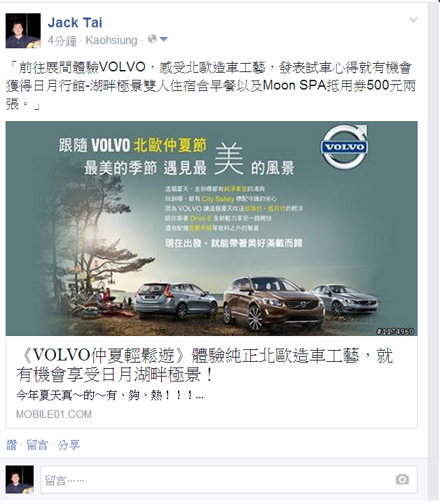Click the camera attach photo icon

(402, 479)
